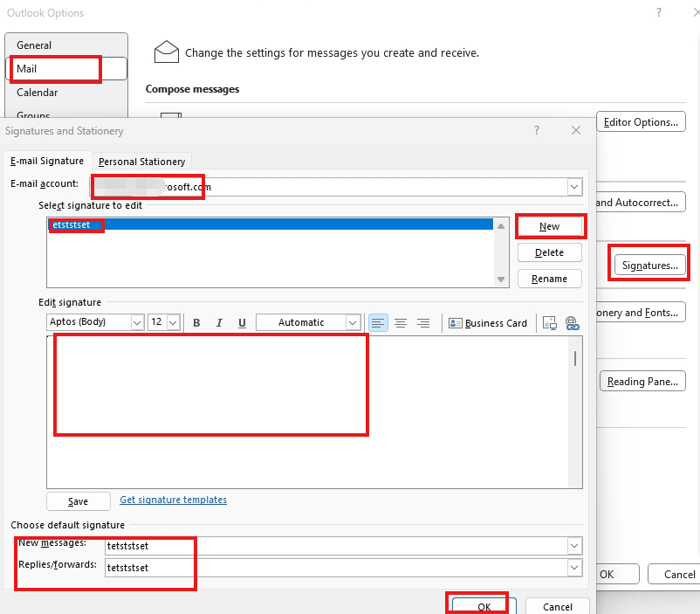Select Calendar in the Options sidebar
Image resolution: width=700 pixels, height=614 pixels.
click(38, 93)
